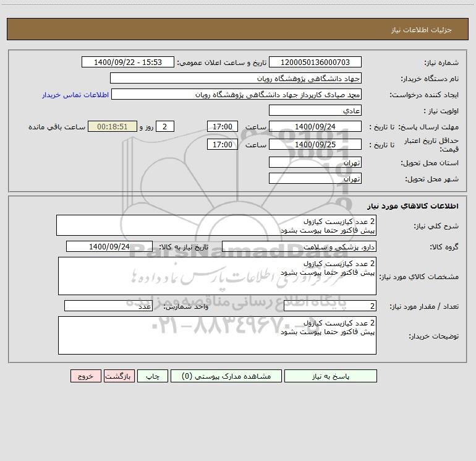Click the label 'ایجاد کننده درخواست:'

pyautogui.click(x=424, y=95)
